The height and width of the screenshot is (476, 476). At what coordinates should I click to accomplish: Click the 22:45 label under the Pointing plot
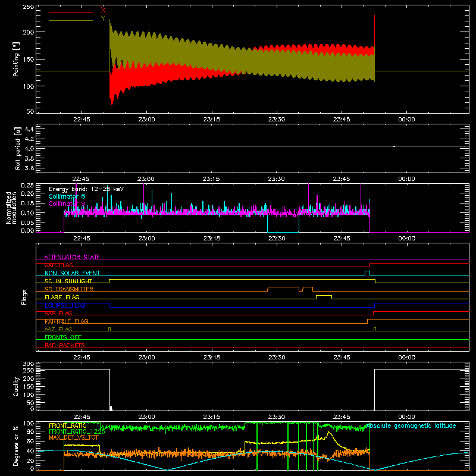point(82,120)
